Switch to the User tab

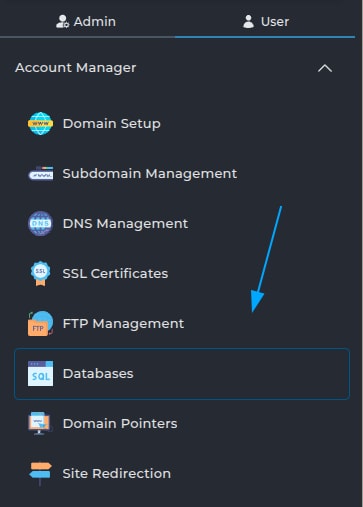pyautogui.click(x=265, y=21)
